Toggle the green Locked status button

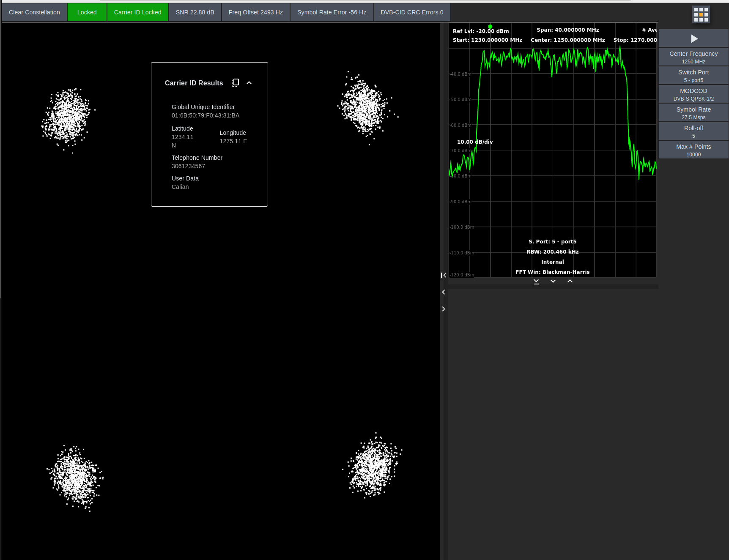point(87,12)
